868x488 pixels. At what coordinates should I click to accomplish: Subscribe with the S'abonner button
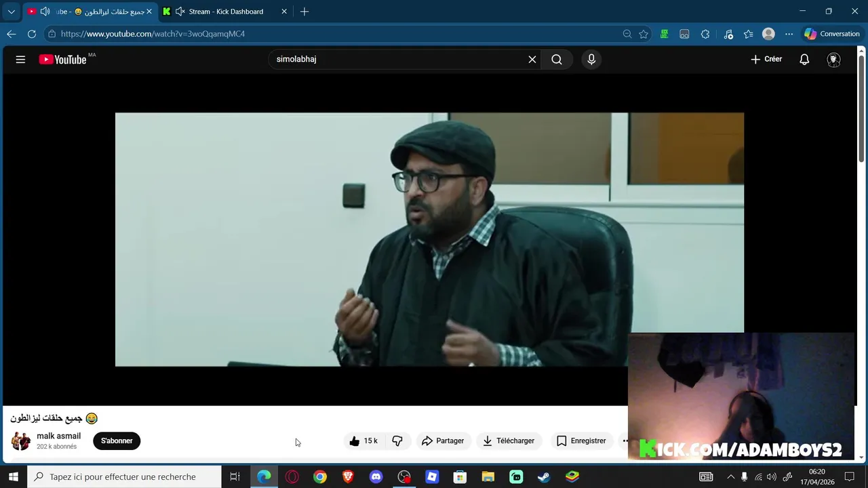pyautogui.click(x=117, y=441)
